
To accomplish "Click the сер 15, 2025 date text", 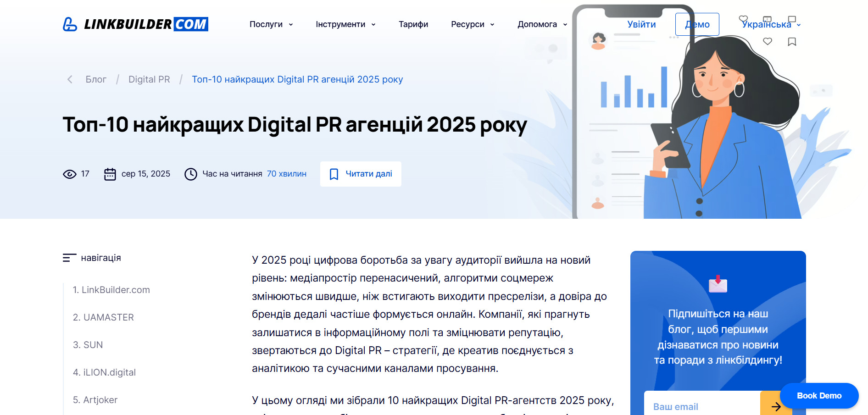I will pos(146,174).
